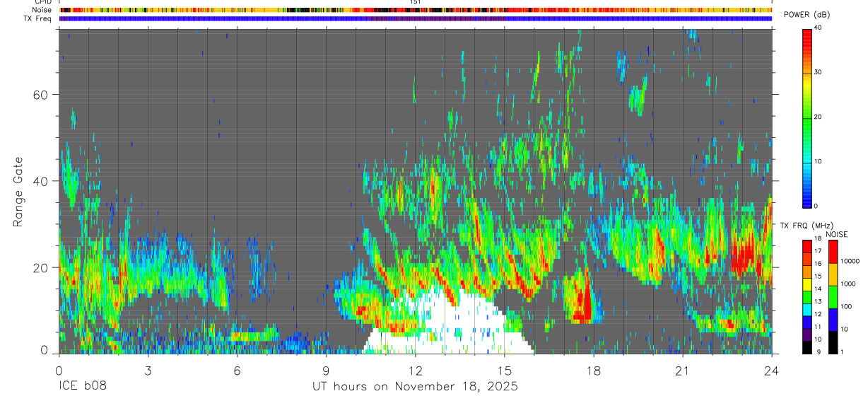The width and height of the screenshot is (868, 401).
Task: Click the Noise row label at top
Action: [x=41, y=10]
